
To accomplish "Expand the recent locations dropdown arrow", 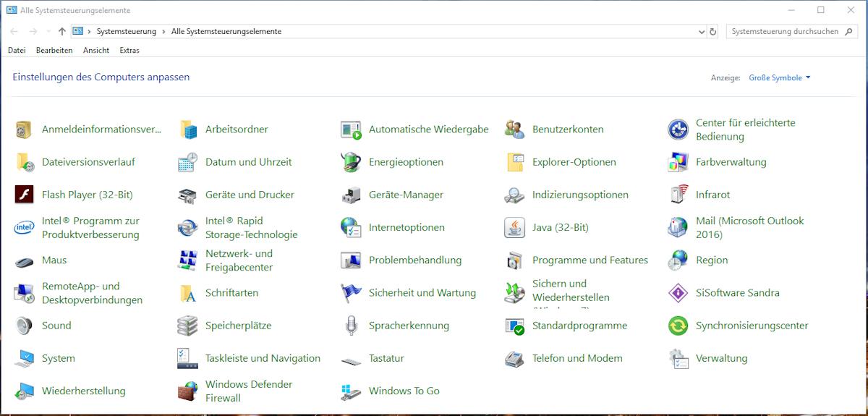I will (48, 32).
